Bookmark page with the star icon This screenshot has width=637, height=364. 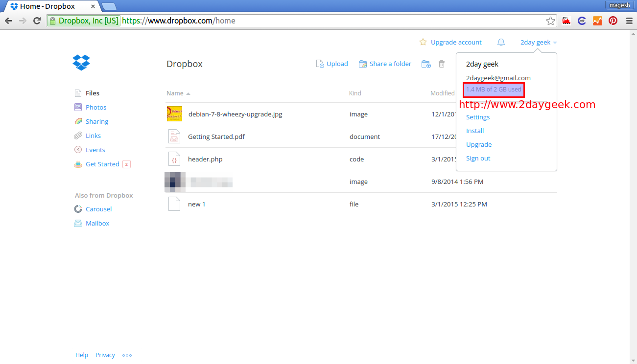(551, 21)
